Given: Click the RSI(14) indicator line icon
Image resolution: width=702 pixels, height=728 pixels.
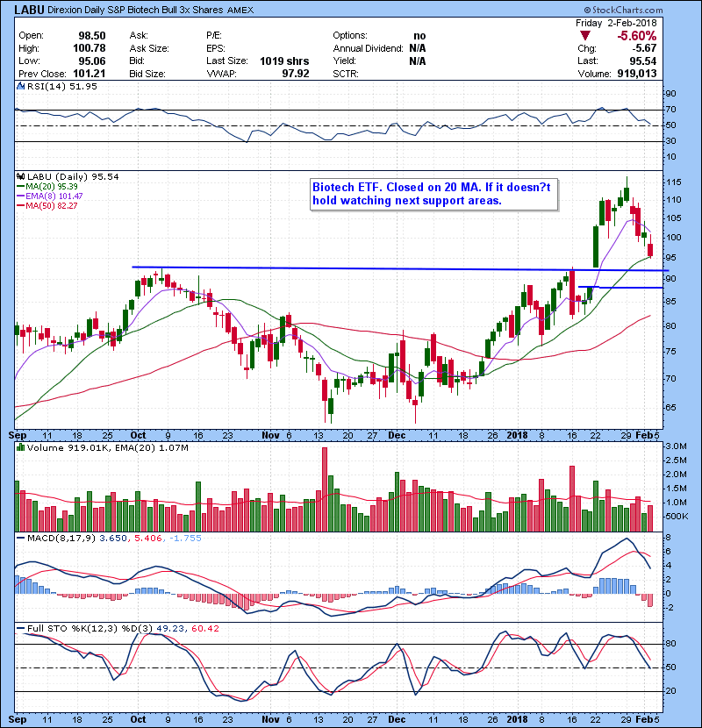Looking at the screenshot, I should [20, 86].
